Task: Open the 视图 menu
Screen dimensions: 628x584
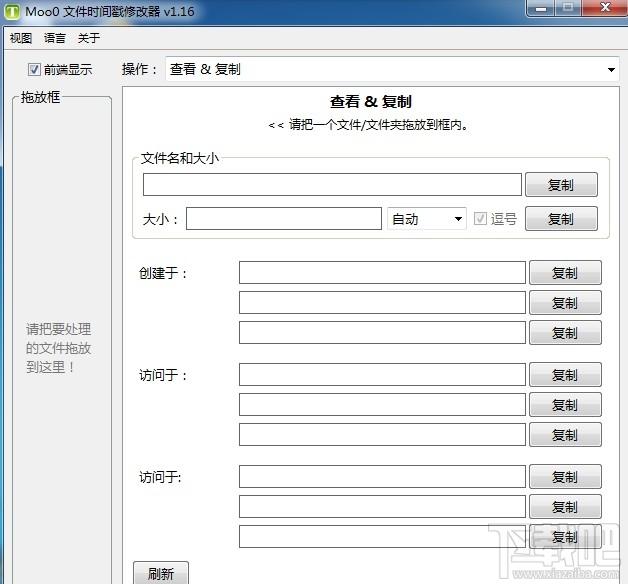Action: [21, 38]
